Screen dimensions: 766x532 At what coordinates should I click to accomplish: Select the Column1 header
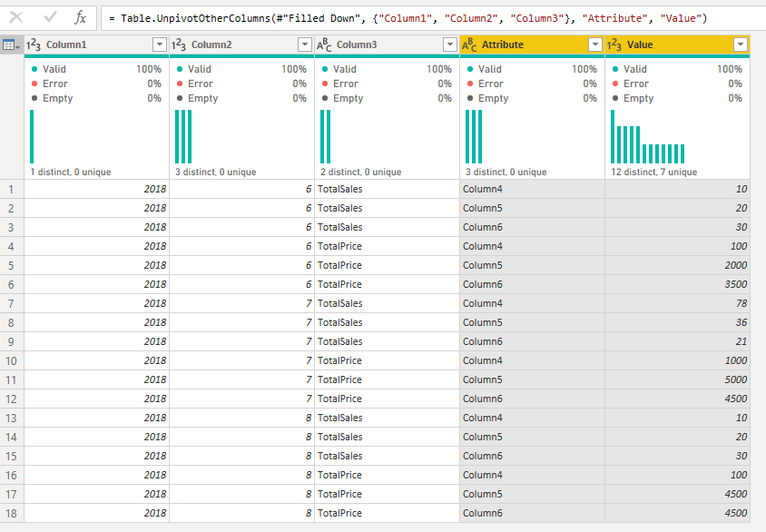pyautogui.click(x=96, y=45)
